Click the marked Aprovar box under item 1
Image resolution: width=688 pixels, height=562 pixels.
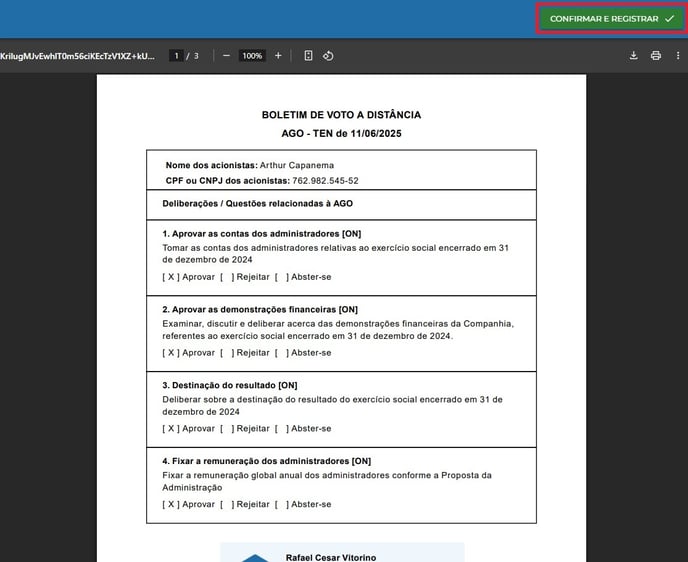171,277
